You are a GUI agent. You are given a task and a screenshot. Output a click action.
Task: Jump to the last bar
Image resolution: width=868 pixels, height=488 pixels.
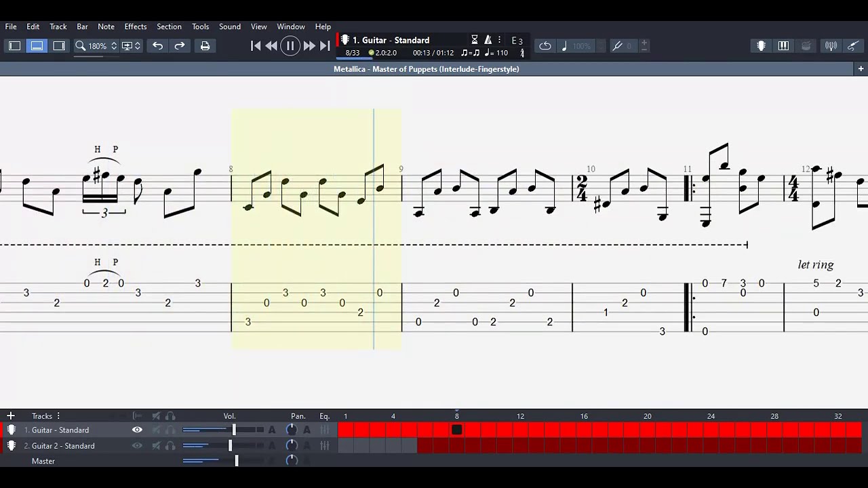pos(325,46)
